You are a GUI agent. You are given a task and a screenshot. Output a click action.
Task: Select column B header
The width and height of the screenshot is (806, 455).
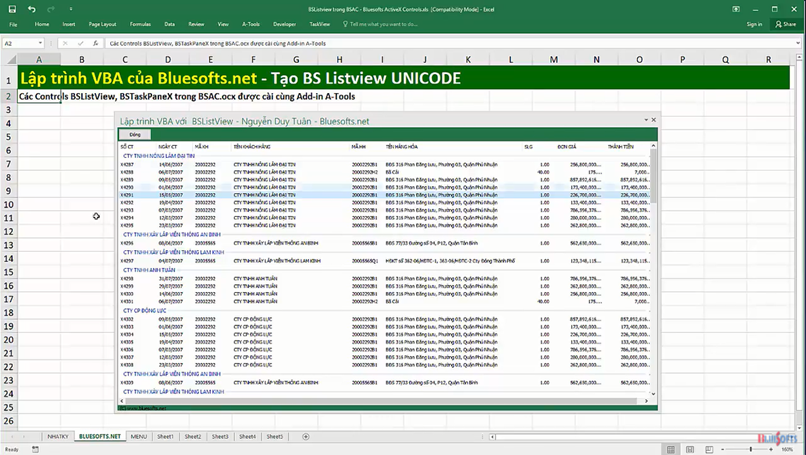(82, 59)
